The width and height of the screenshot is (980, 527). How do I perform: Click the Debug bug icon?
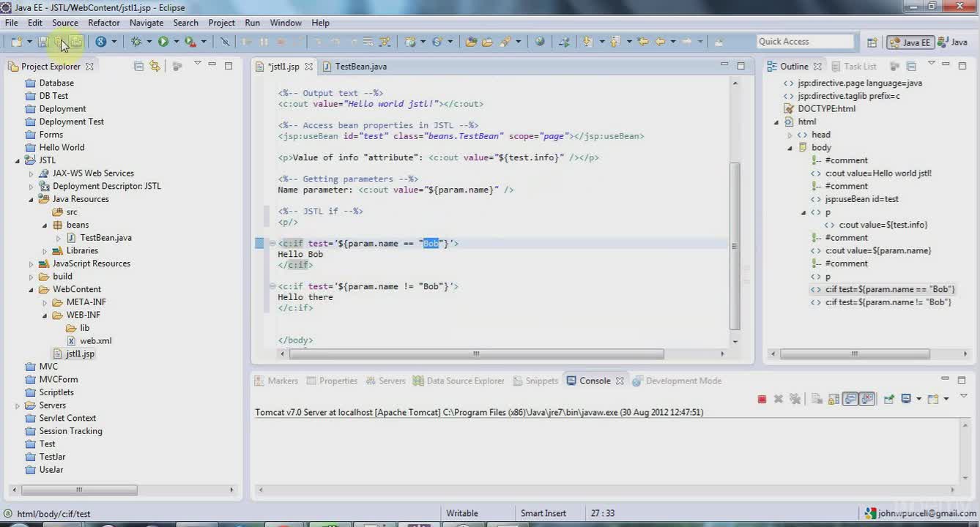tap(136, 42)
